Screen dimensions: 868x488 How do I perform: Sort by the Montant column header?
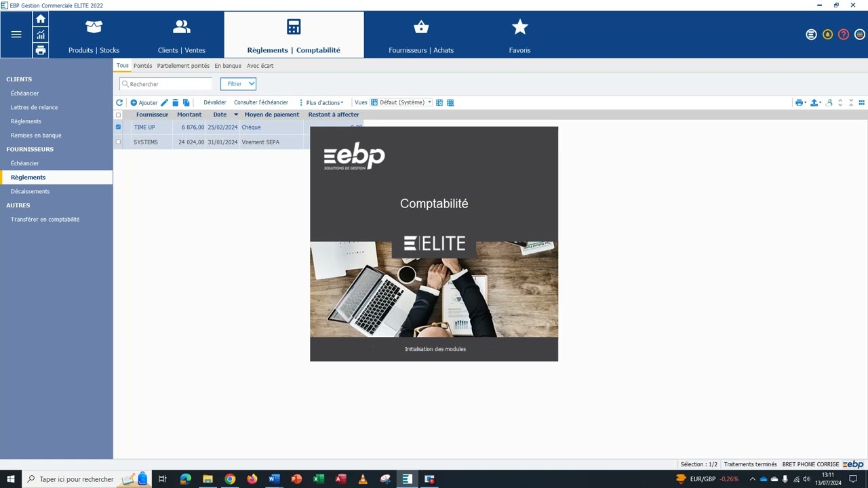click(x=189, y=115)
